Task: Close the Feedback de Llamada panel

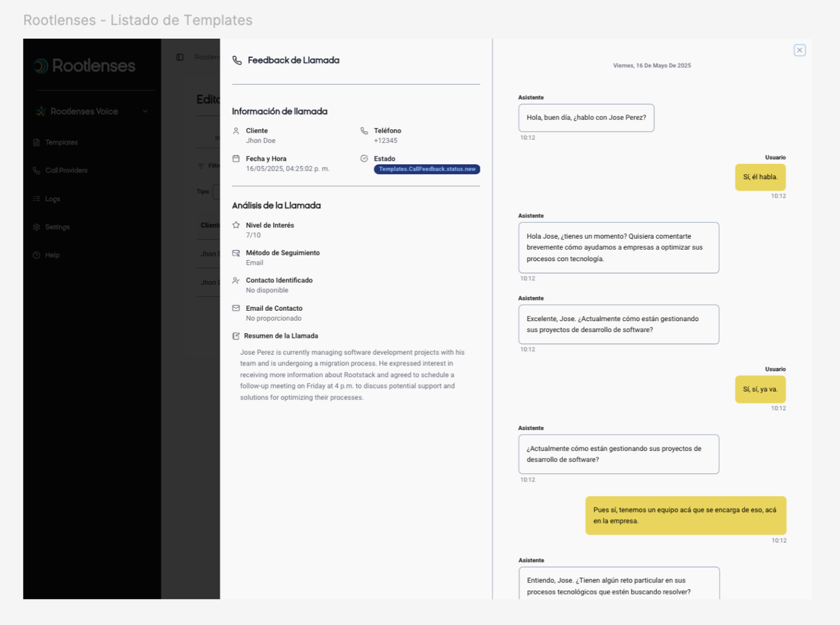Action: pos(800,50)
